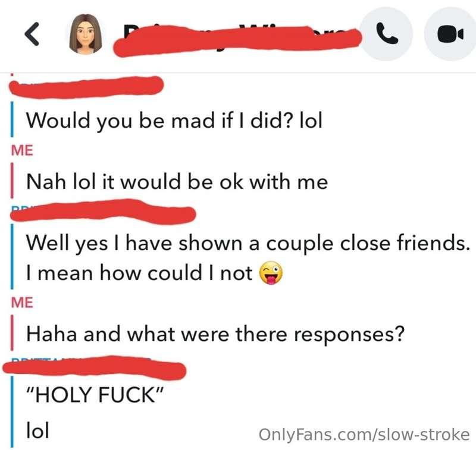Click the redacted sender label above "HOLY FUCK"

pos(94,368)
